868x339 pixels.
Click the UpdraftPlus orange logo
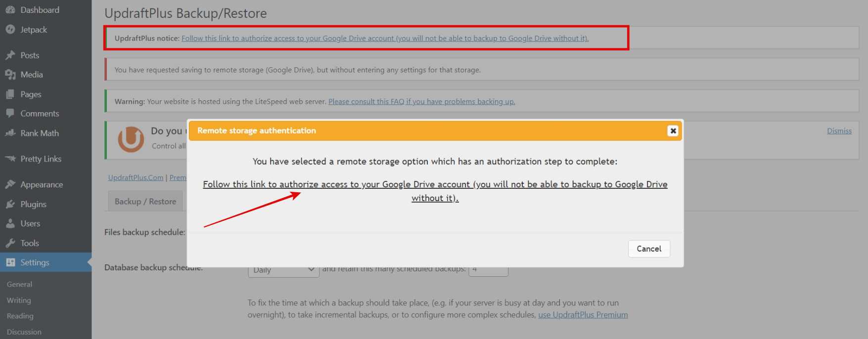click(x=131, y=139)
